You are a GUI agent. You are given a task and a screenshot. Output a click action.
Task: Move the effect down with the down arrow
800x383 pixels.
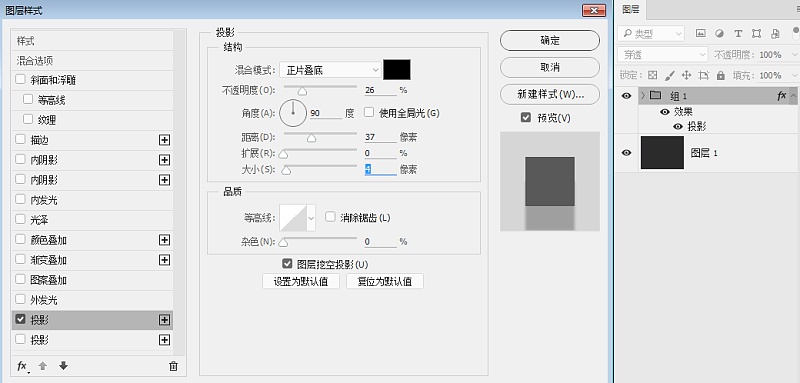(63, 366)
